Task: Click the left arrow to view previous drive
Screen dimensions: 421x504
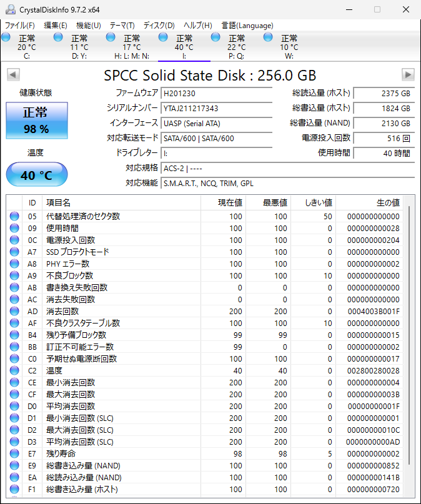Action: point(12,75)
